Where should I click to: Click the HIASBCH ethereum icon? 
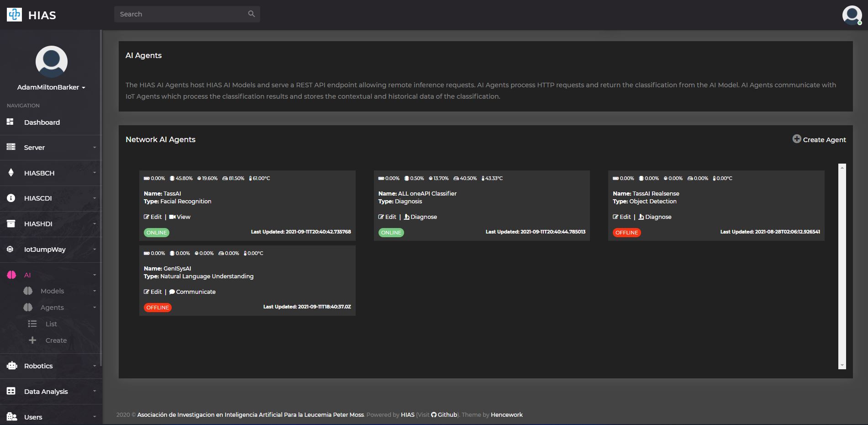point(11,172)
